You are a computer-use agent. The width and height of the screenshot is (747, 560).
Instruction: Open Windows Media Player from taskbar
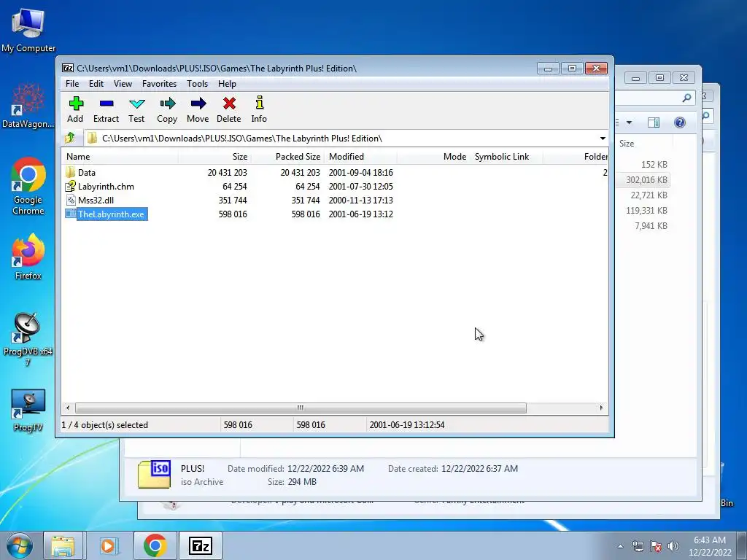(x=109, y=545)
